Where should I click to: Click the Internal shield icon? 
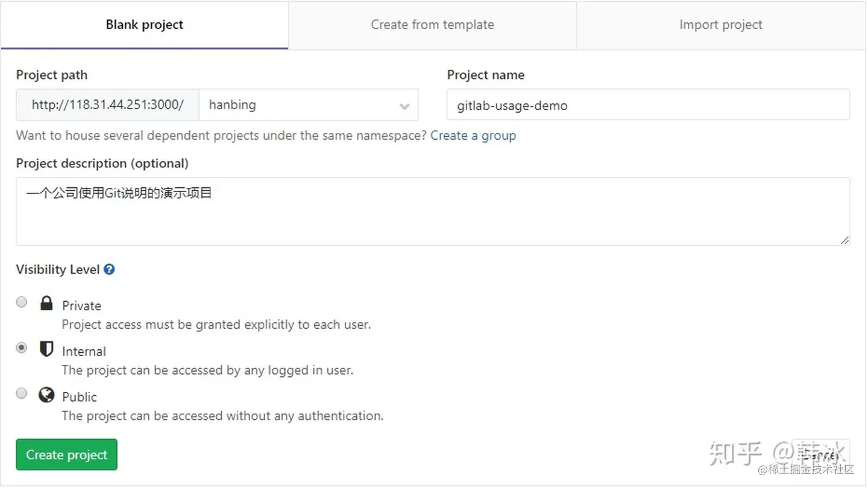[x=46, y=349]
